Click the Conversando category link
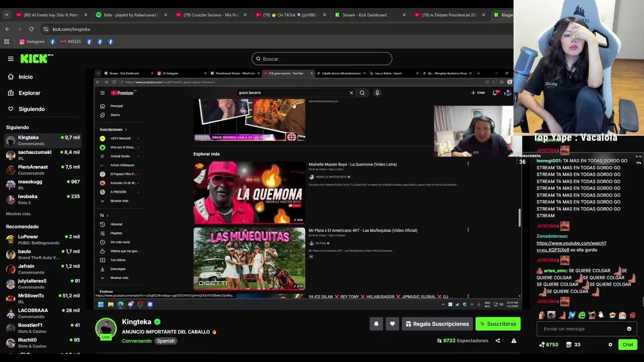Screen dimensions: 644x362 [136, 341]
